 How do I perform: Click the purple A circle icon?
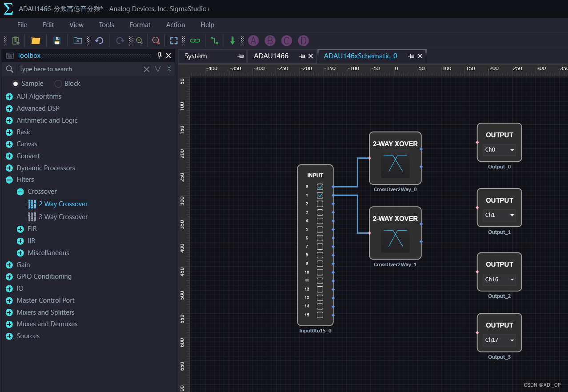coord(253,40)
